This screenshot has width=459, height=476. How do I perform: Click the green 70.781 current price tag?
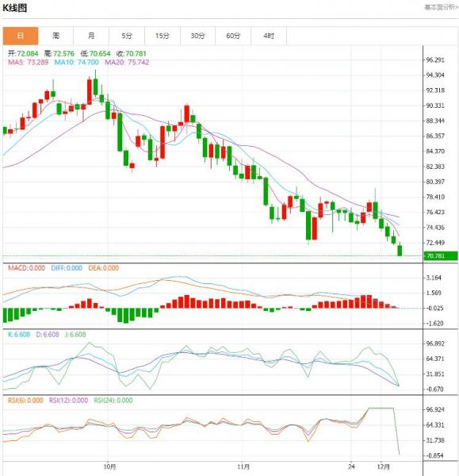[x=440, y=256]
